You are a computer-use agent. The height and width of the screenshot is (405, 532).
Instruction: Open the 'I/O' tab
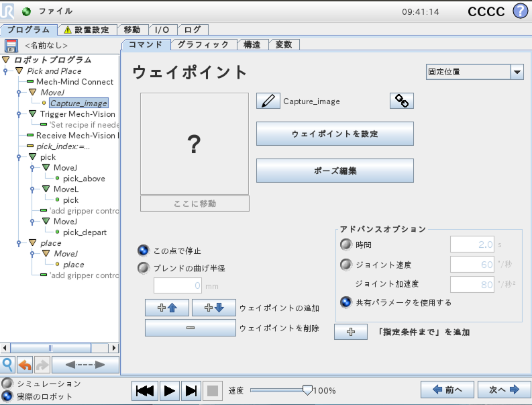tap(162, 30)
